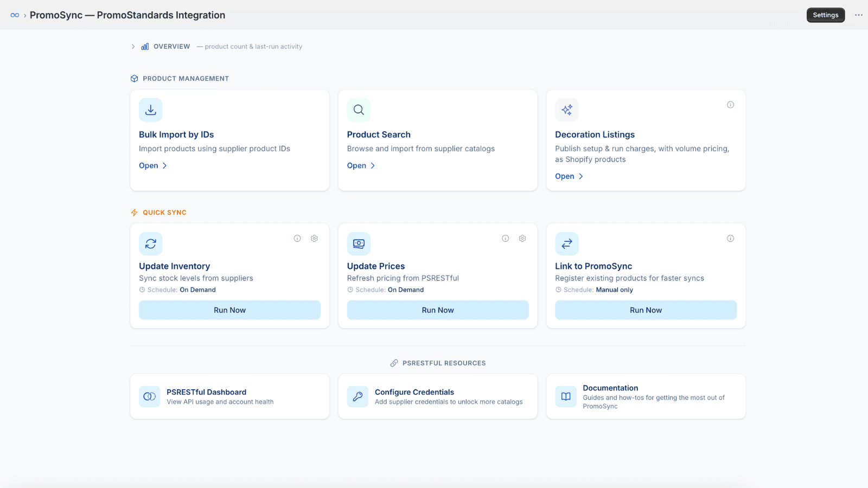Click the Link to PromoSync title

tap(593, 266)
